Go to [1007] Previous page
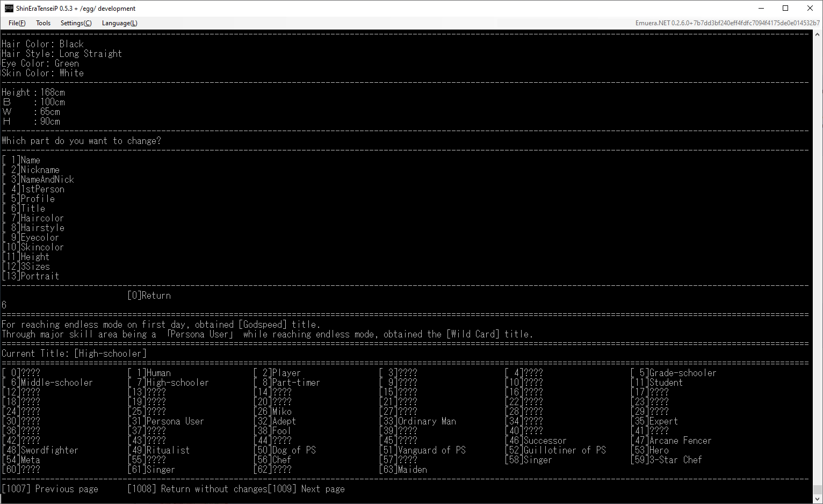The image size is (823, 504). (50, 489)
